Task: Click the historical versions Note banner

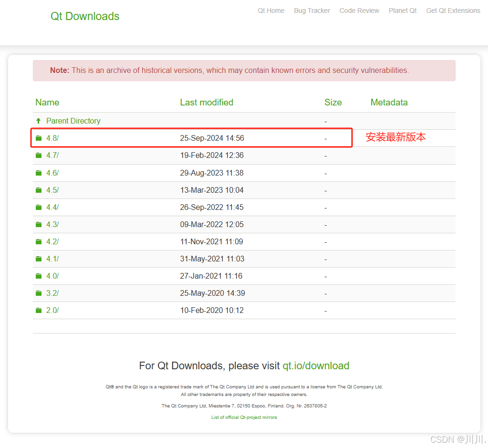Action: click(x=244, y=71)
